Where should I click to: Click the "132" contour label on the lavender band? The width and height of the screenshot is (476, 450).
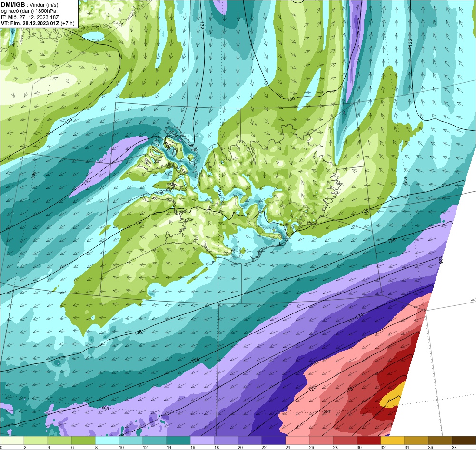coord(87,181)
